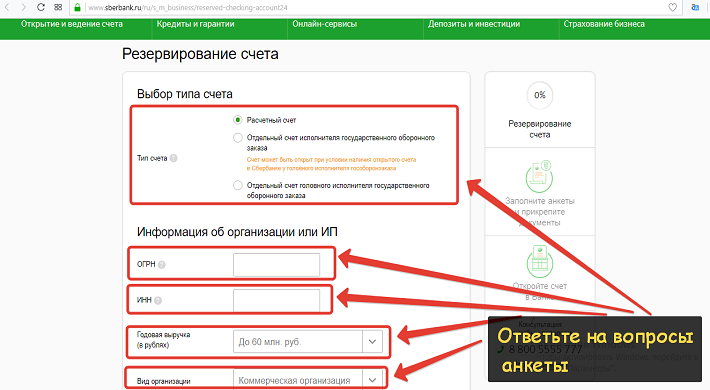
Task: Click the Заполните анкеты step text
Action: click(x=540, y=212)
